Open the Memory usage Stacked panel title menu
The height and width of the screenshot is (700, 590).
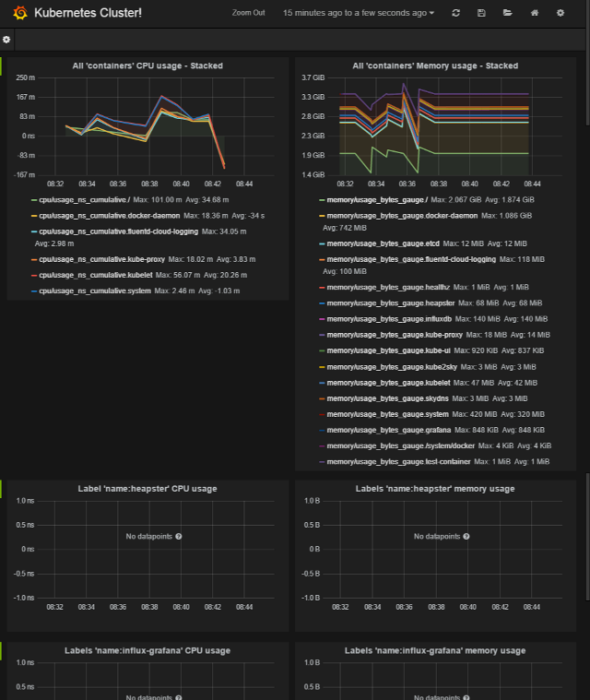435,65
